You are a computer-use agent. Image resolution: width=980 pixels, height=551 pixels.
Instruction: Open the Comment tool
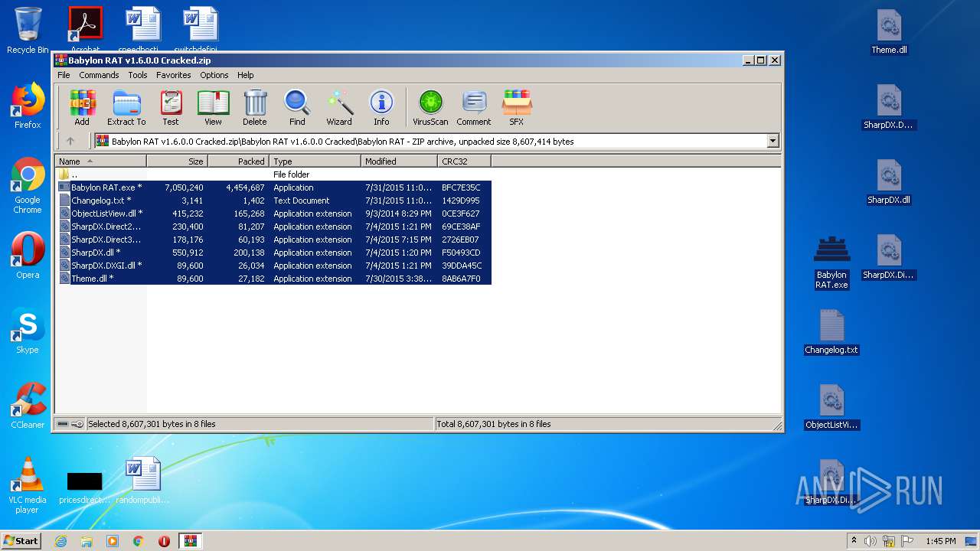tap(474, 107)
